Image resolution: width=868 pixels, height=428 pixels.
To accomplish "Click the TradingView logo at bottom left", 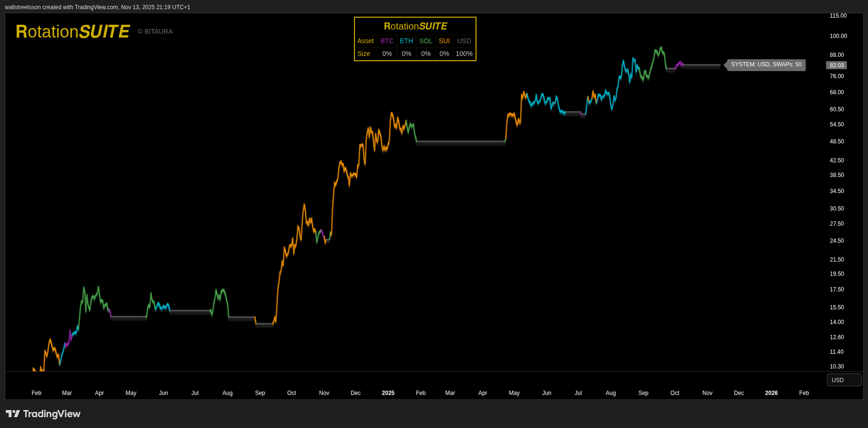I will pyautogui.click(x=43, y=414).
